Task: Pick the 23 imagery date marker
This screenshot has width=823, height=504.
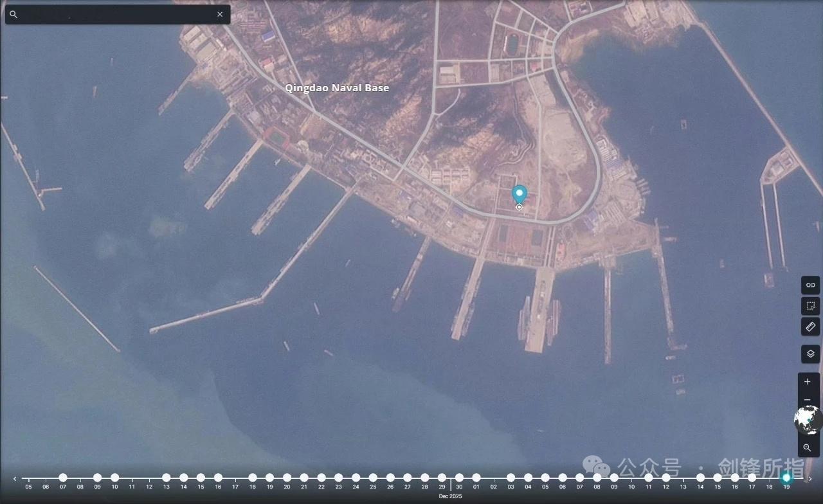Action: [338, 478]
